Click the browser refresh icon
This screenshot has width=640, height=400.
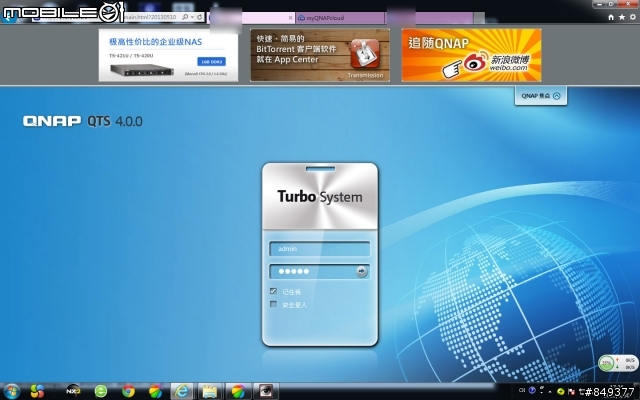(x=199, y=17)
